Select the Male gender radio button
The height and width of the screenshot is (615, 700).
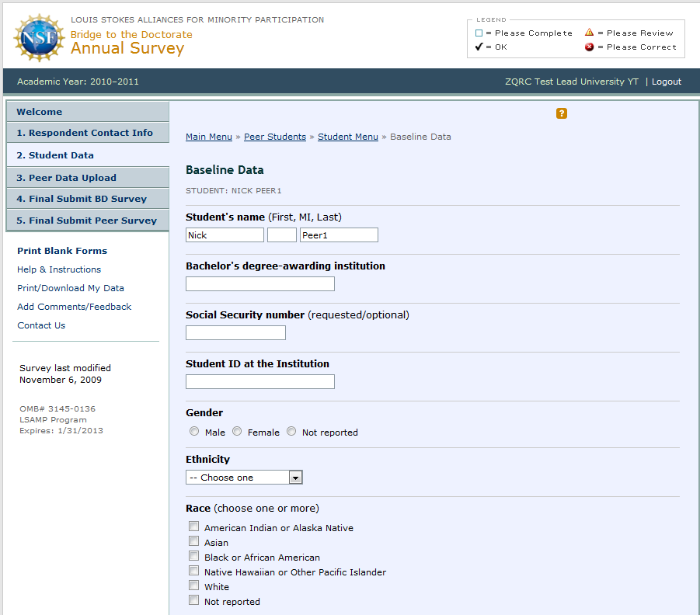[194, 432]
